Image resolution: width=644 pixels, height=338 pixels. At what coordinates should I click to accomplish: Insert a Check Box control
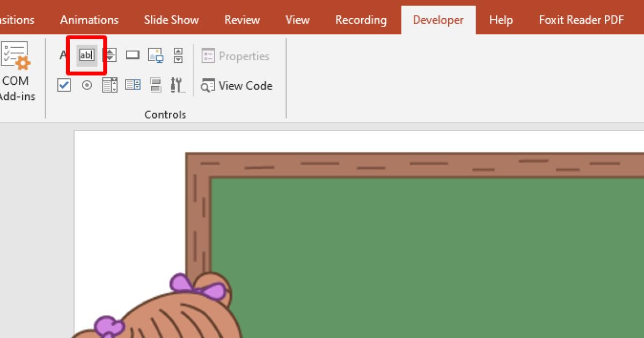(x=63, y=85)
